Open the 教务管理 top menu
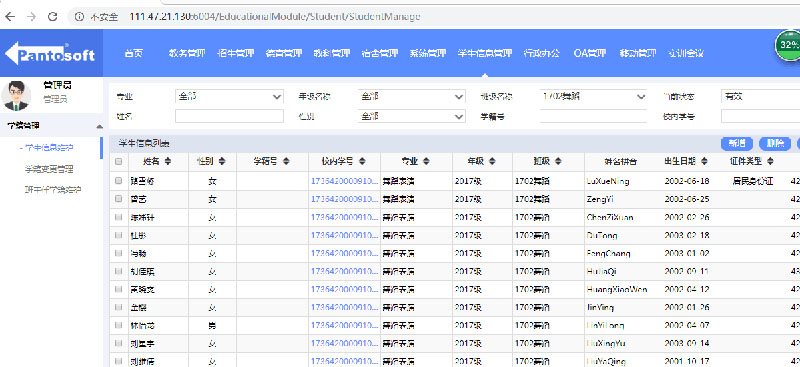Viewport: 800px width, 367px height. (187, 53)
